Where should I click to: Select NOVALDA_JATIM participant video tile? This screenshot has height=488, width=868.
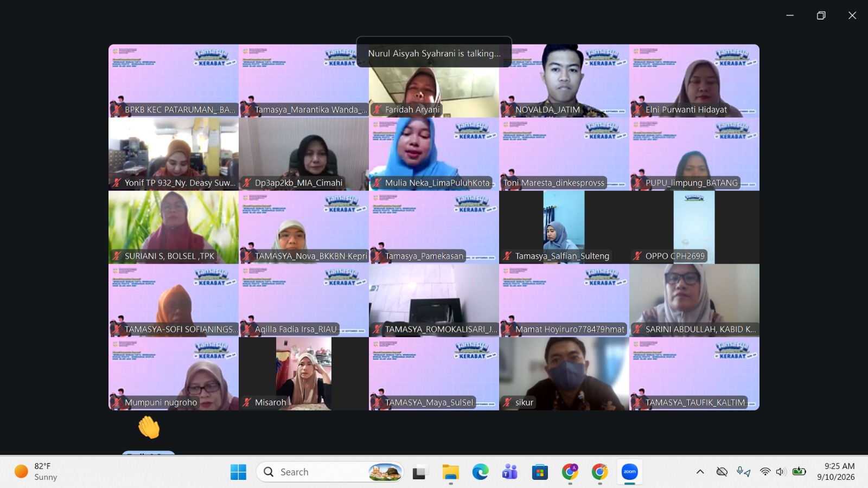[564, 81]
